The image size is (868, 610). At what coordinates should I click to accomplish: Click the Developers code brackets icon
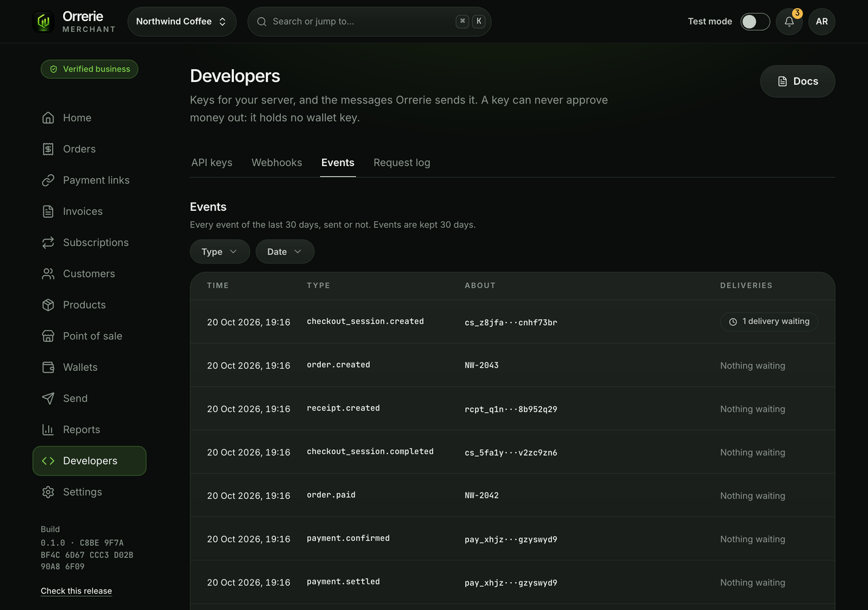[48, 461]
